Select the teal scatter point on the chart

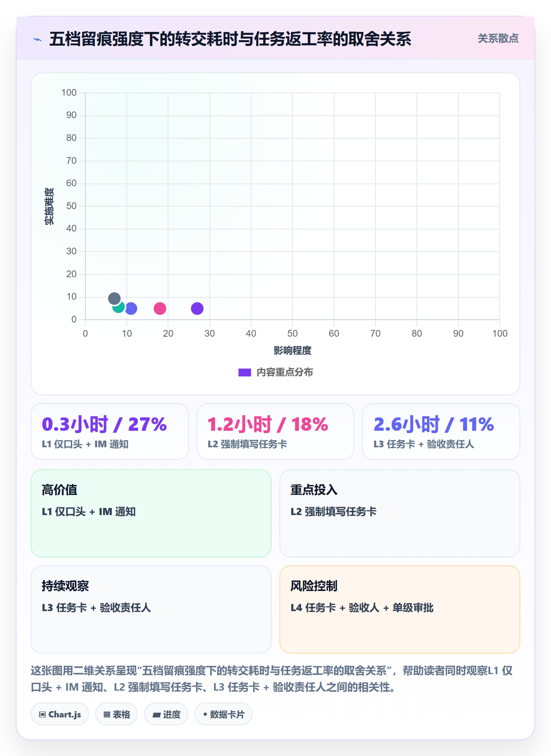click(119, 307)
